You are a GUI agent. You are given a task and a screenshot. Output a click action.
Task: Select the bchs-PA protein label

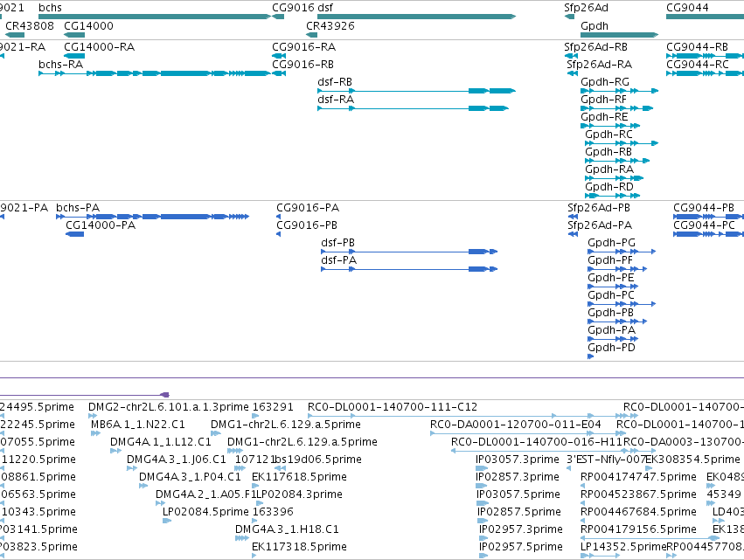click(78, 208)
